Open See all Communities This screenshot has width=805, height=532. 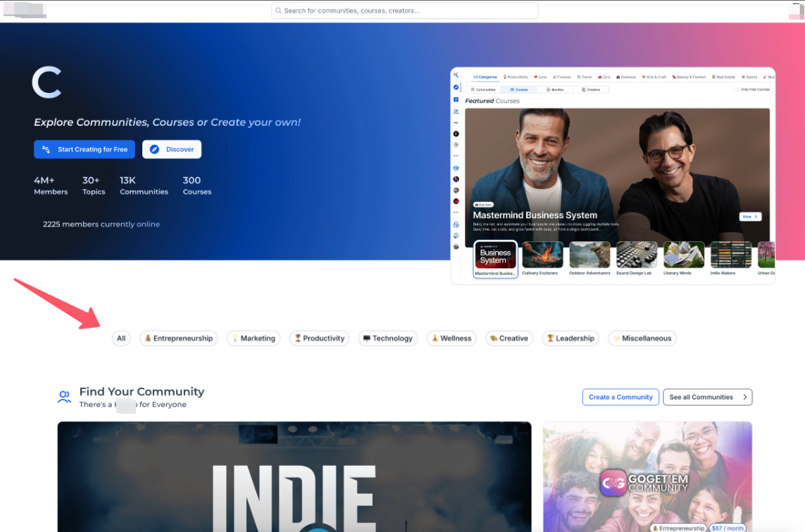[707, 397]
